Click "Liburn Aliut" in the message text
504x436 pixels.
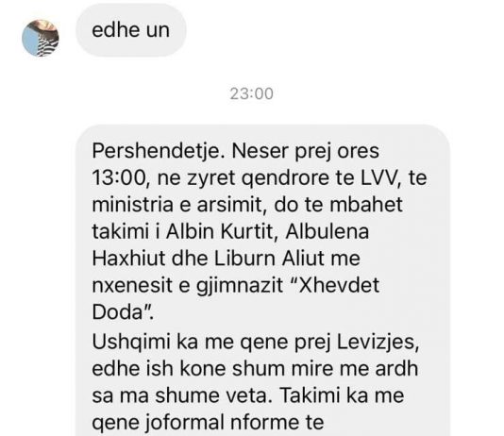coord(287,258)
